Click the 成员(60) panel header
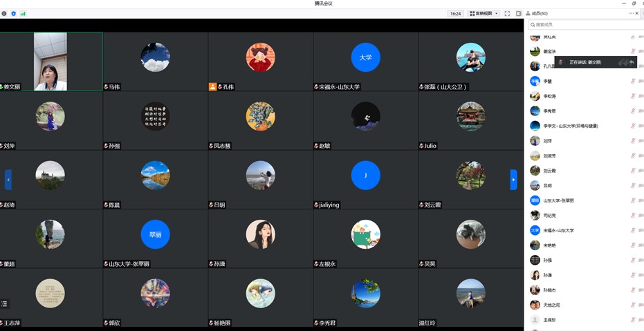 [x=540, y=13]
